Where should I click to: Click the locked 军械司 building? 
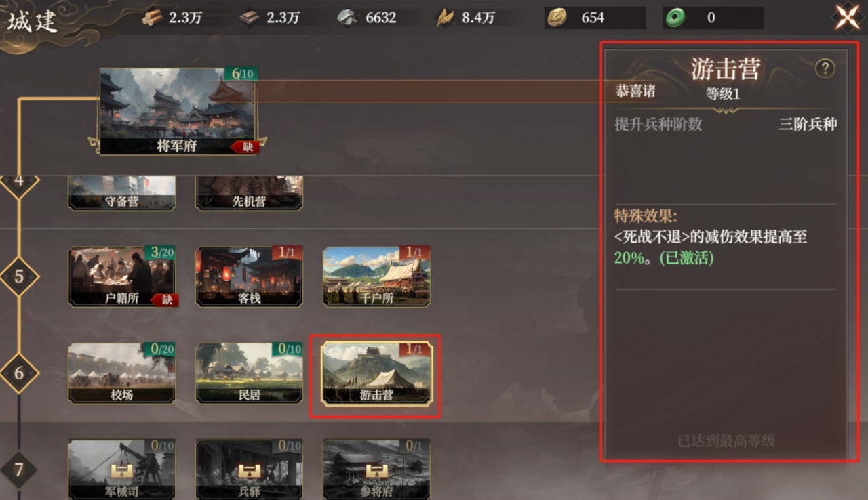click(x=121, y=470)
